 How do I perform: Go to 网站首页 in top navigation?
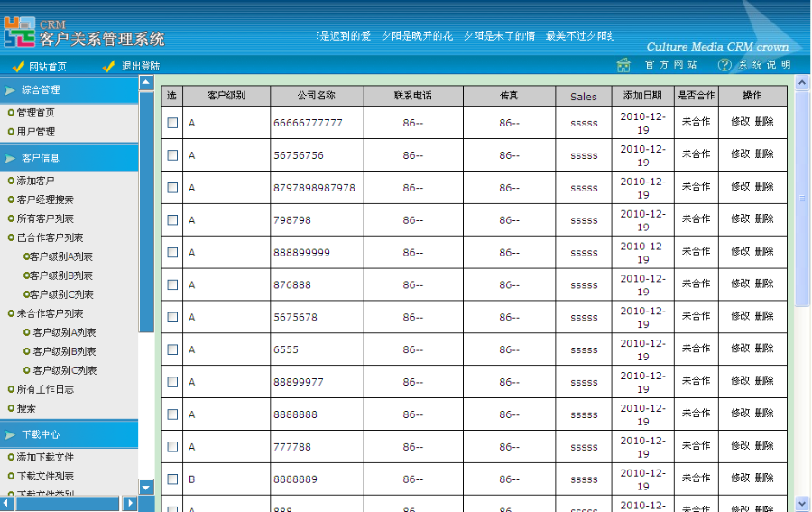48,66
